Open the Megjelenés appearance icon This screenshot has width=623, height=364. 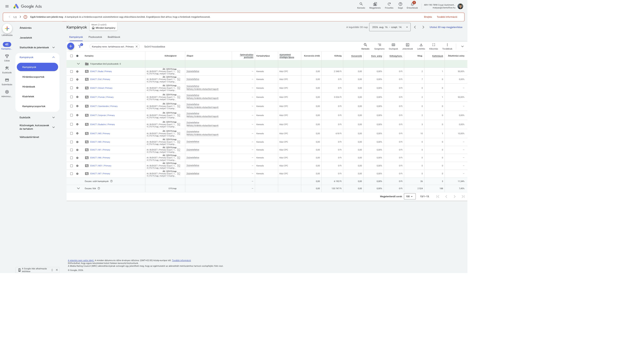click(375, 5)
